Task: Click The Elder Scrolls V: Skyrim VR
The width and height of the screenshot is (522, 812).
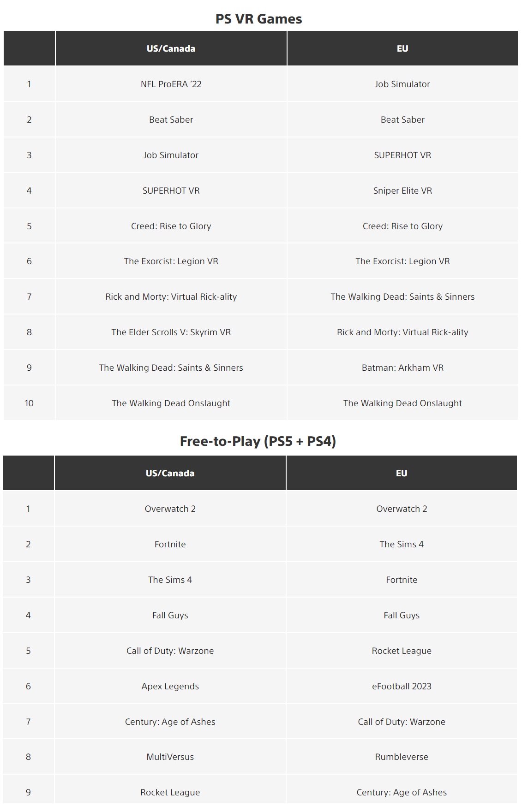Action: (171, 332)
